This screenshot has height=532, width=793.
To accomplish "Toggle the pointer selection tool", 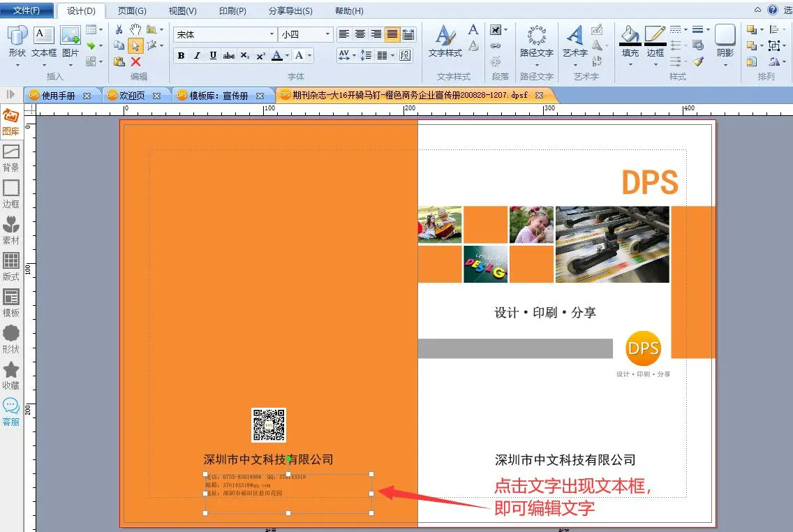I will [x=135, y=45].
